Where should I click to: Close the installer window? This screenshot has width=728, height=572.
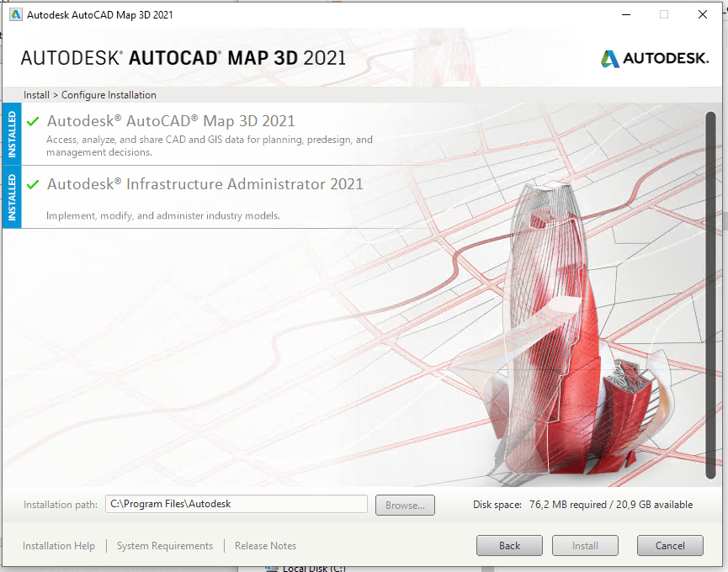[703, 15]
